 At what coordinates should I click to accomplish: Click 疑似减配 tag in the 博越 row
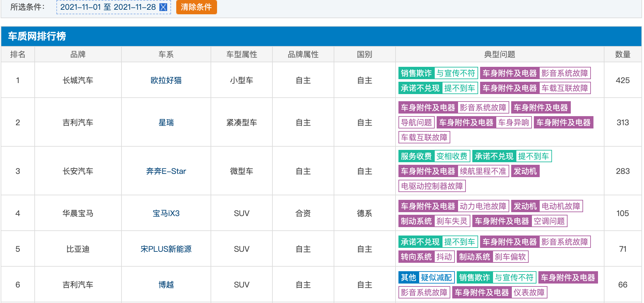click(x=436, y=278)
